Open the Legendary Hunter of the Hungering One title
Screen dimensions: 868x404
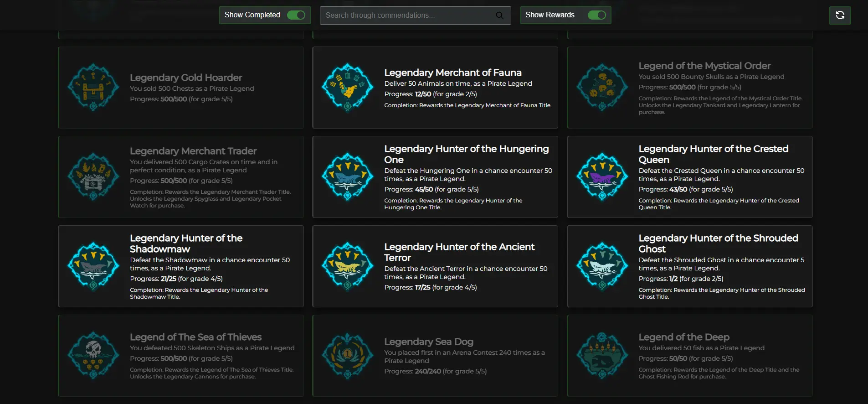pos(466,154)
